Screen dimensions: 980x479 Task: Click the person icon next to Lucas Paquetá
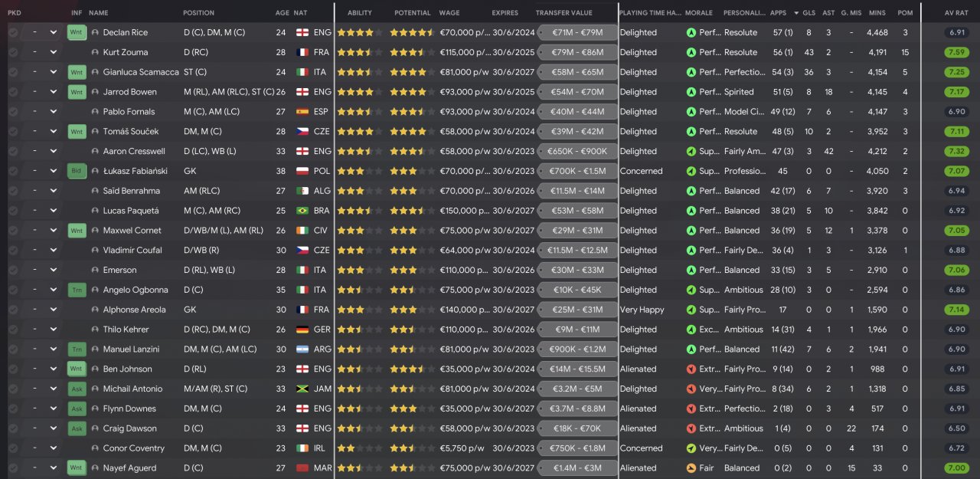point(95,211)
